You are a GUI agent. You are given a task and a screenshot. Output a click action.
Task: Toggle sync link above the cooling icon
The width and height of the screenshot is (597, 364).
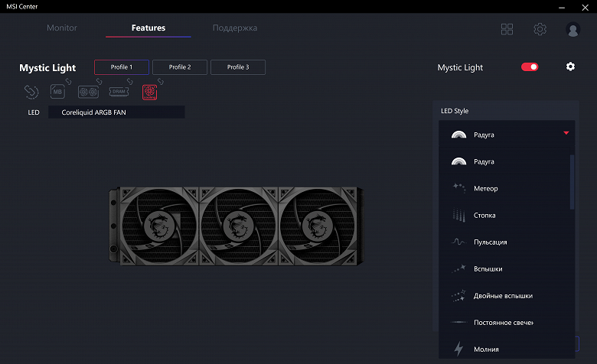pyautogui.click(x=161, y=81)
